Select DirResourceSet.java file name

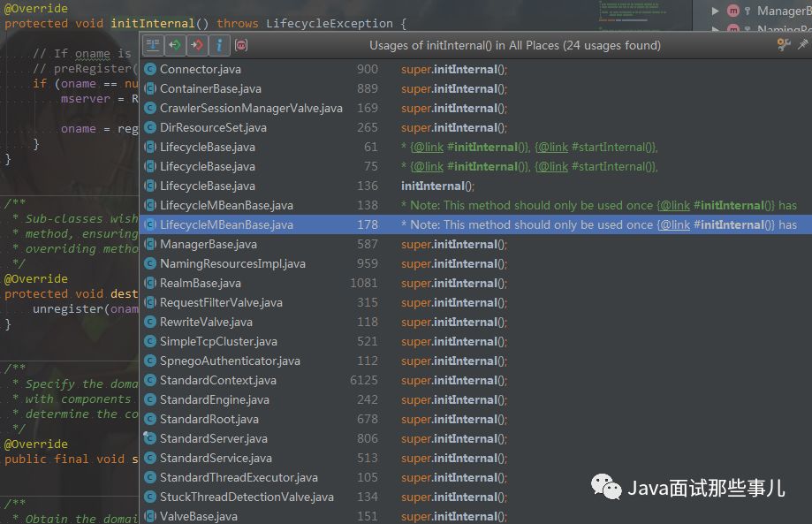pos(213,127)
